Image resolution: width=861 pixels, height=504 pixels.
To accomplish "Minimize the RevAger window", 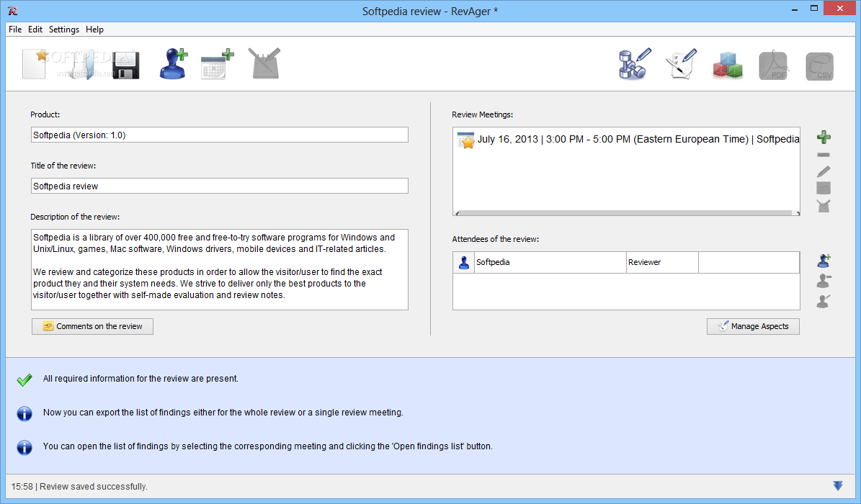I will (795, 9).
